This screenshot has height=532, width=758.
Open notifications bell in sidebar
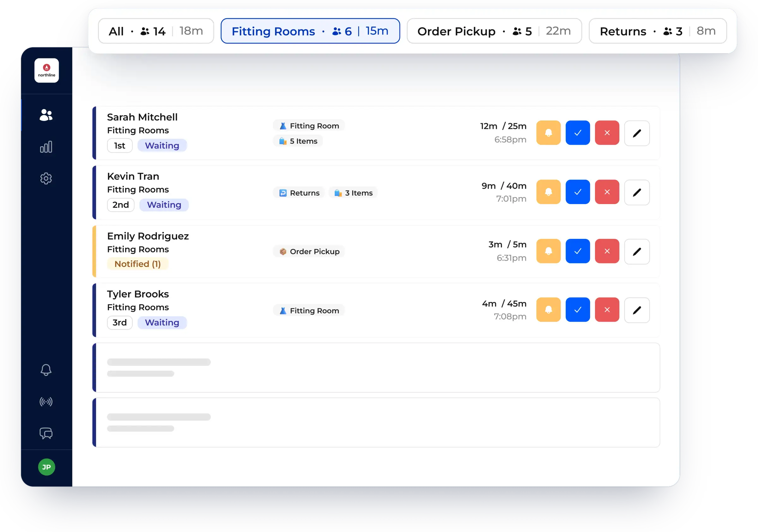[x=46, y=370]
